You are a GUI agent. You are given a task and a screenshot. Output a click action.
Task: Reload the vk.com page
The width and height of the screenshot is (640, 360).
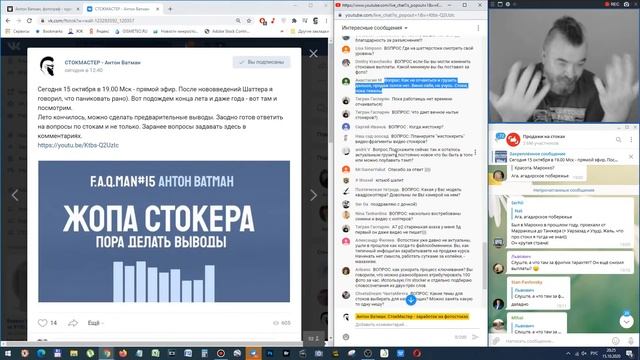pos(29,20)
